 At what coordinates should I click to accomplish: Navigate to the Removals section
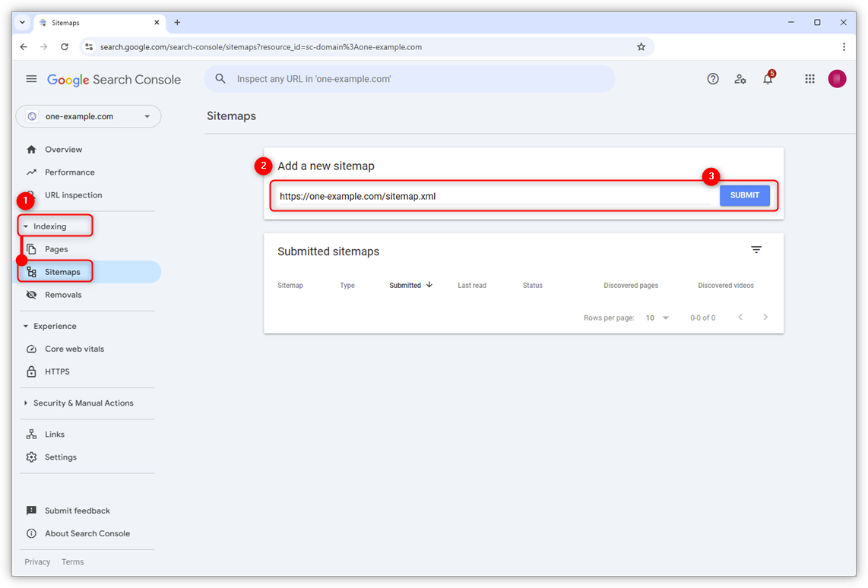pyautogui.click(x=65, y=294)
